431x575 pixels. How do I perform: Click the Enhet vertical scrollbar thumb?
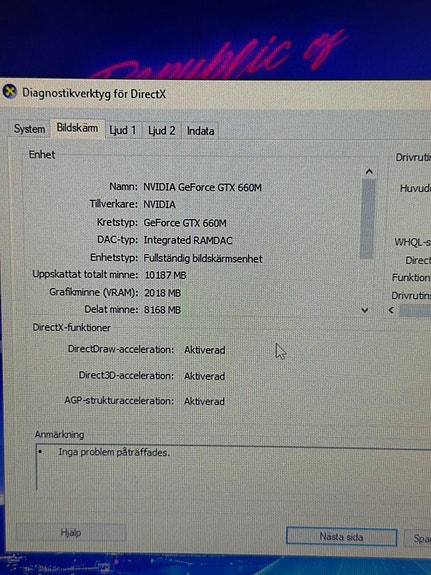[x=367, y=219]
